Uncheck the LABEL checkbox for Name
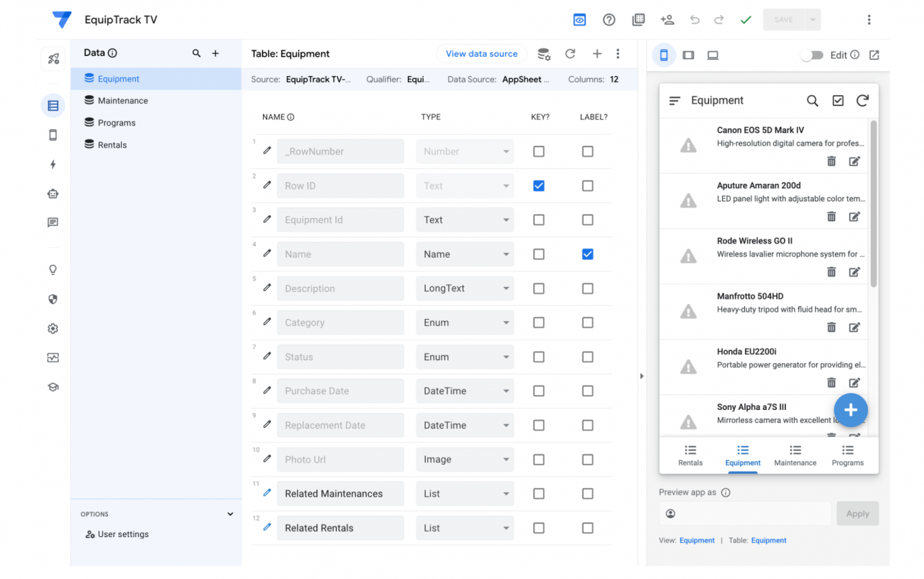 pyautogui.click(x=587, y=254)
